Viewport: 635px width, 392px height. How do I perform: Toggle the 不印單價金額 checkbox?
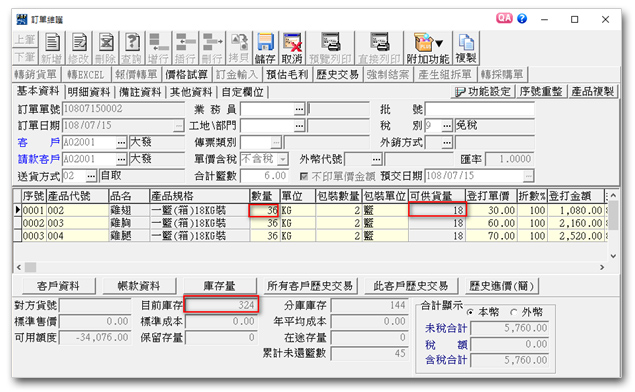point(304,176)
